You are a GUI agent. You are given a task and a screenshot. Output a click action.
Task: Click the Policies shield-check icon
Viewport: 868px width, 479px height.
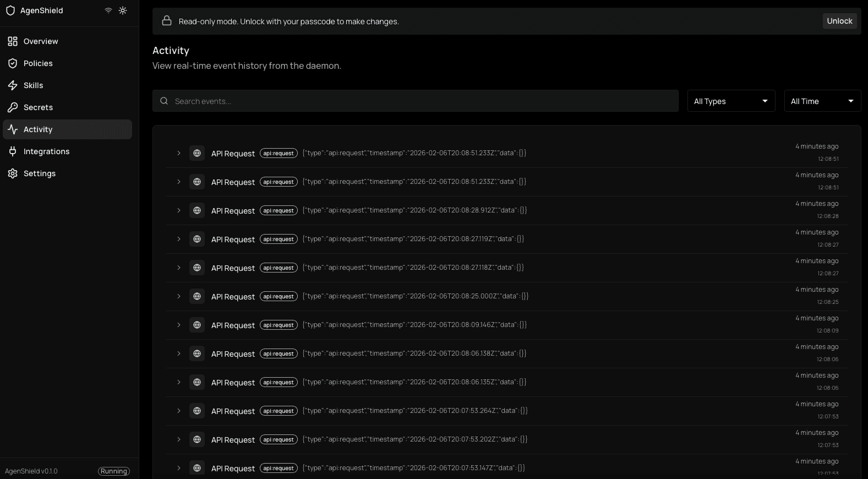[13, 63]
